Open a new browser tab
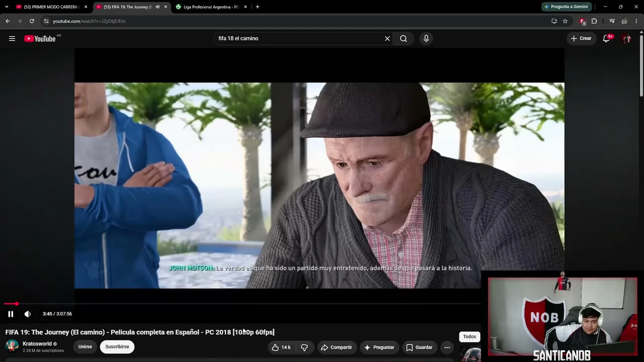The image size is (644, 362). (258, 7)
